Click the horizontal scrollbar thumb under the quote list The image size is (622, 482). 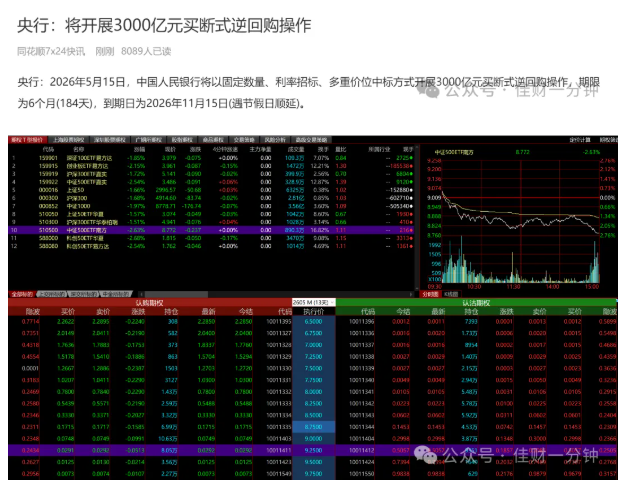(x=177, y=294)
